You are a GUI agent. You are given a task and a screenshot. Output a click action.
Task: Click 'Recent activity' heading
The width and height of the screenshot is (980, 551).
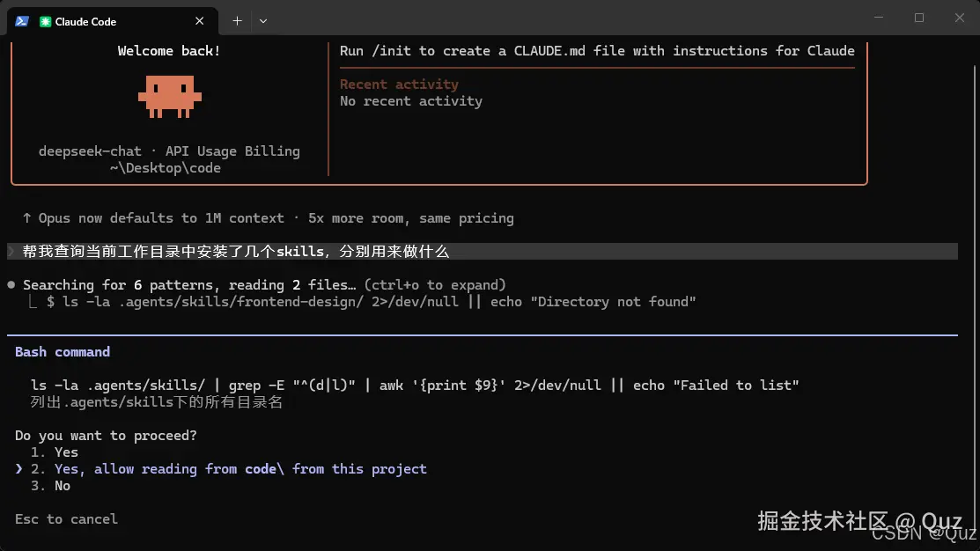tap(400, 84)
